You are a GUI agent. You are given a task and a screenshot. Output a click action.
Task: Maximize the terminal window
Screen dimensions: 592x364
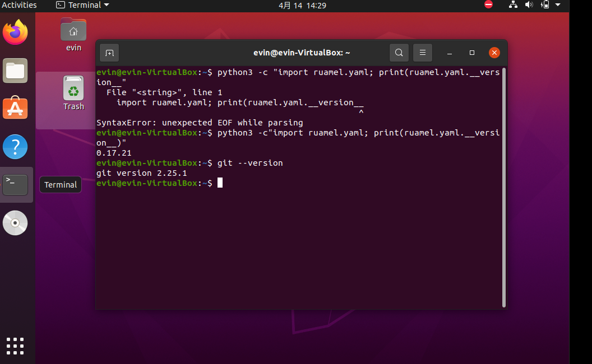tap(472, 53)
